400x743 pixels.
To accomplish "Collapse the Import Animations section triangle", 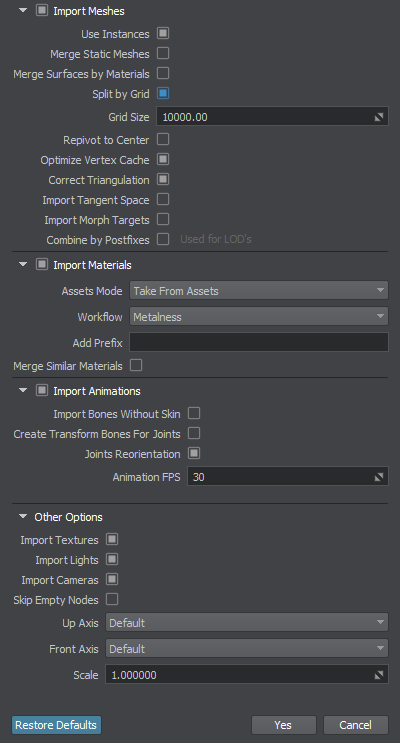I will click(x=23, y=390).
